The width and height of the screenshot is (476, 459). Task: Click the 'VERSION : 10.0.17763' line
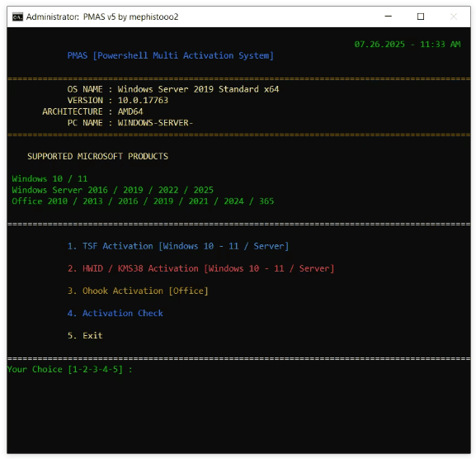click(117, 100)
